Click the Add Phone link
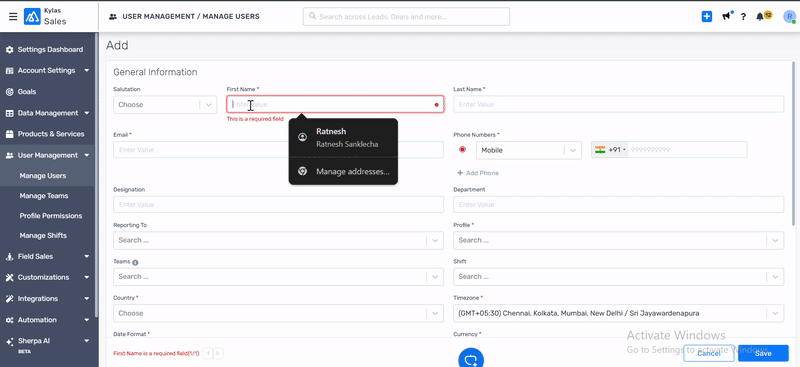 pos(478,173)
